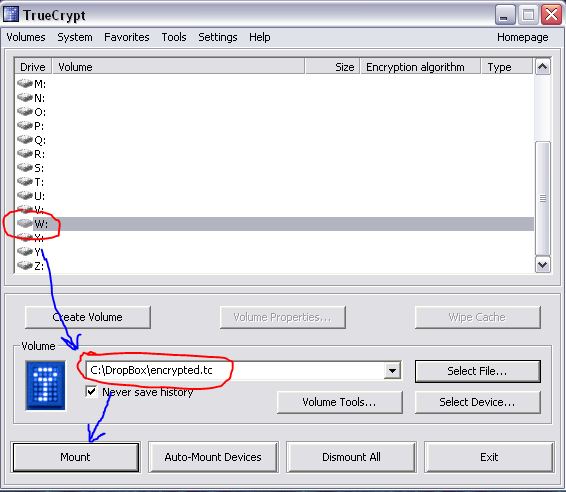The image size is (566, 492).
Task: Click scrollbar up arrow in drive list
Action: (x=543, y=67)
